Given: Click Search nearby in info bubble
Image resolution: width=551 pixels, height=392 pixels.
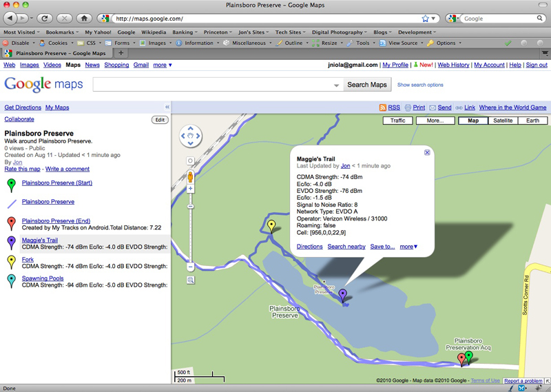Looking at the screenshot, I should coord(346,247).
